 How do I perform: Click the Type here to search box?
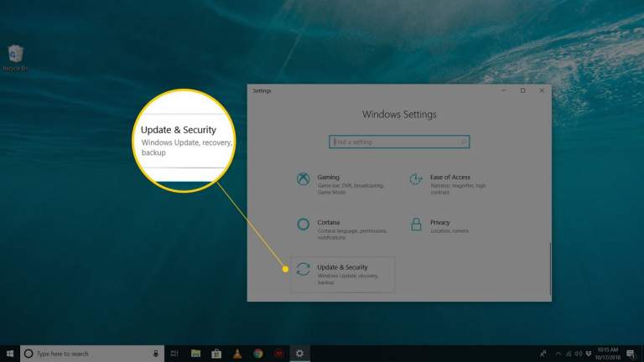pyautogui.click(x=92, y=354)
